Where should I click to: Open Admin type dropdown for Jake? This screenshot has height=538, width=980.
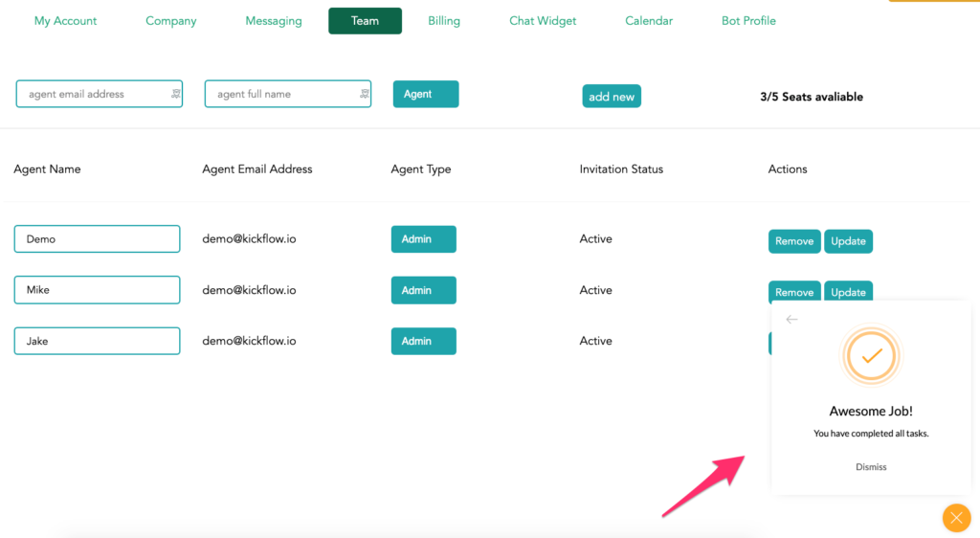(424, 341)
